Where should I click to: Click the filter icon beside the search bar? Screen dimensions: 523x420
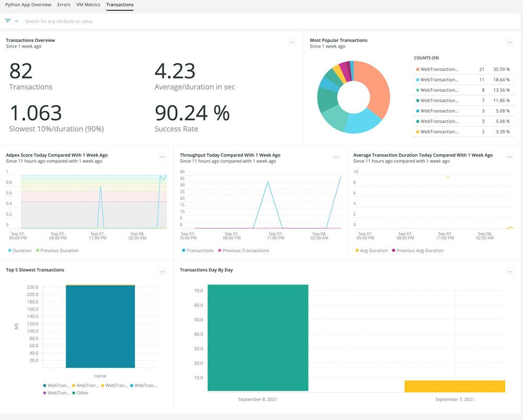tap(7, 21)
